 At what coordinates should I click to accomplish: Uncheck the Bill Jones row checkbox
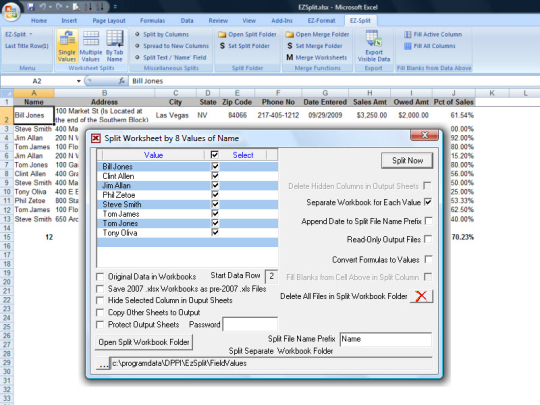click(x=215, y=166)
